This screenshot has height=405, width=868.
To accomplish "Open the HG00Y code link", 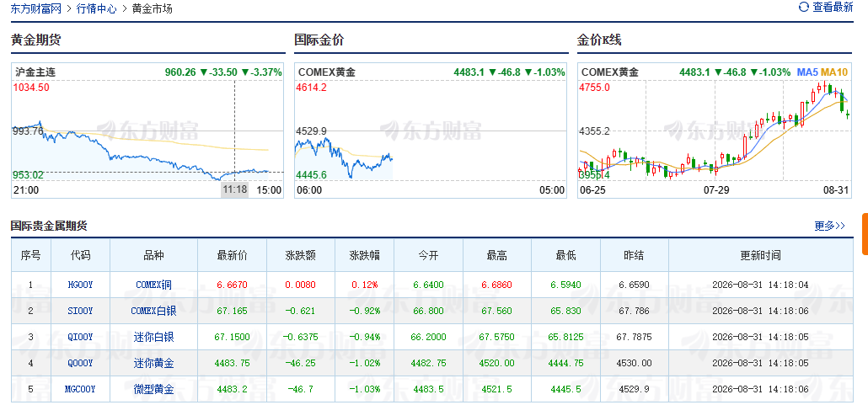I will pos(80,285).
